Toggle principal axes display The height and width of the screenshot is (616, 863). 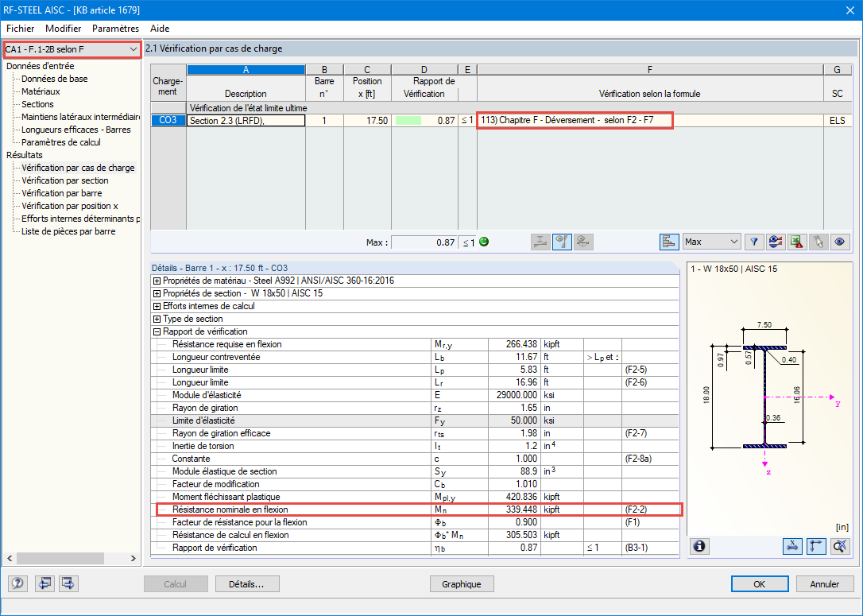tap(816, 546)
